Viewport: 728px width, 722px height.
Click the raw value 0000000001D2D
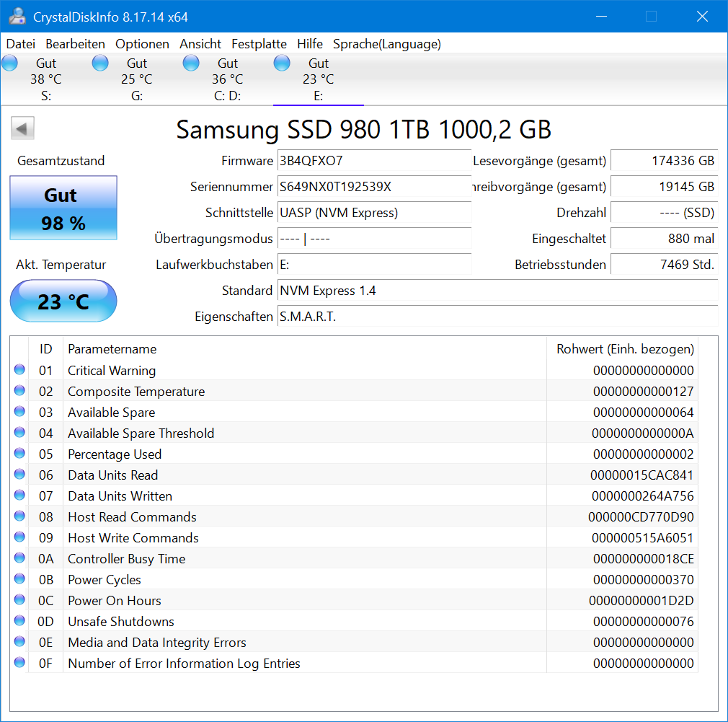pyautogui.click(x=642, y=600)
